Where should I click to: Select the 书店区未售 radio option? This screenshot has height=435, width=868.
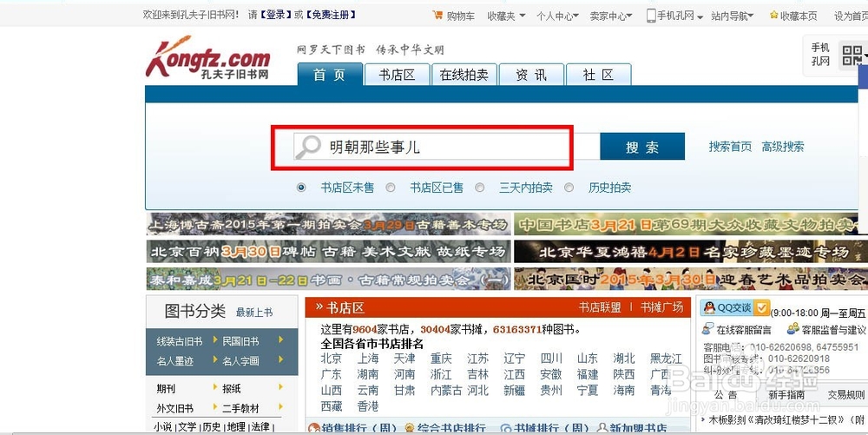301,188
